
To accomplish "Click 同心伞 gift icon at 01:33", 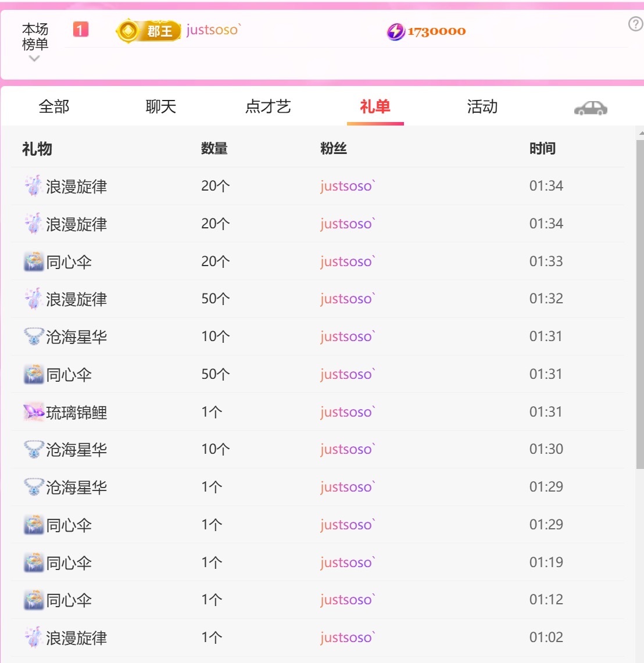I will [x=33, y=261].
